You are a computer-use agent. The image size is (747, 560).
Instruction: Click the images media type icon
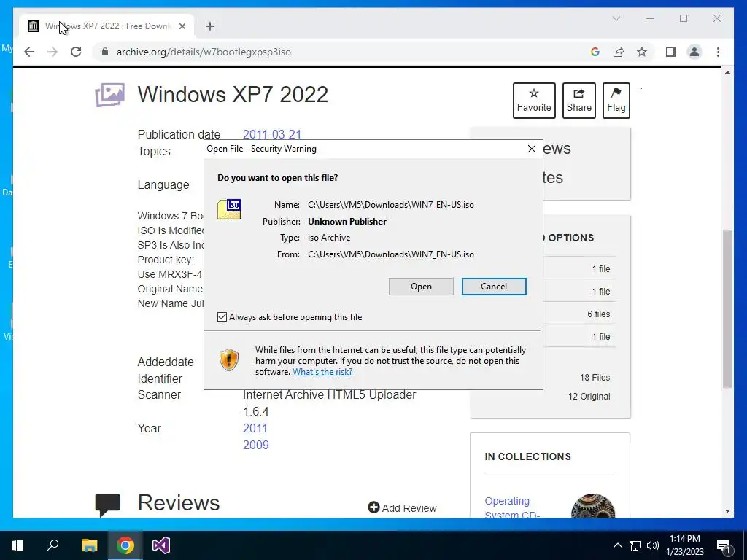click(x=109, y=95)
